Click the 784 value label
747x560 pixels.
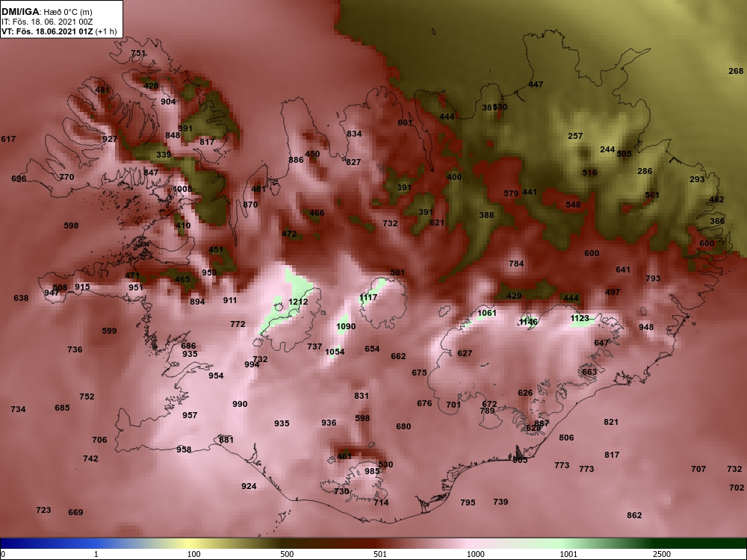click(x=516, y=264)
